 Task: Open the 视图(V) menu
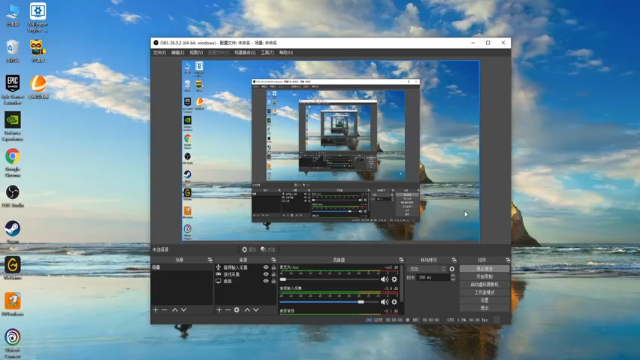pyautogui.click(x=196, y=53)
